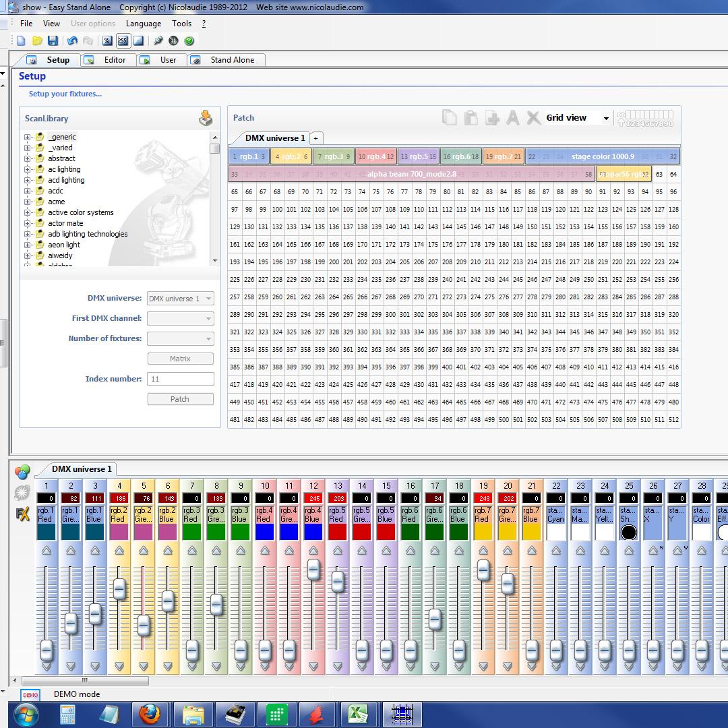Click the Save show toolbar icon

(53, 41)
